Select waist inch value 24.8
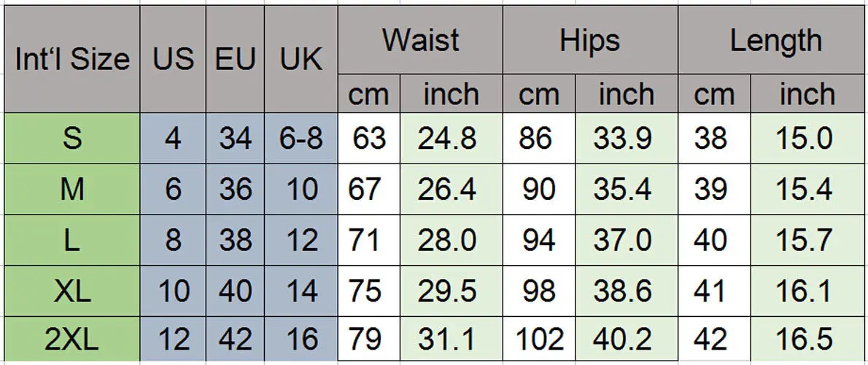868x365 pixels. [x=446, y=138]
